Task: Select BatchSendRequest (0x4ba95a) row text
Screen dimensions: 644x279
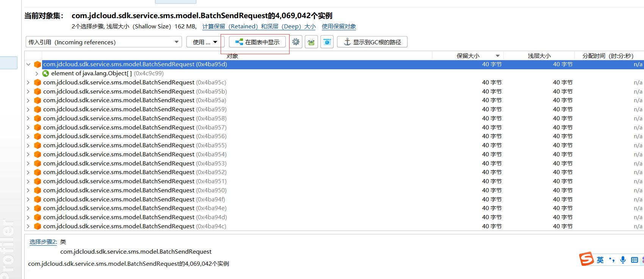Action: pos(135,100)
